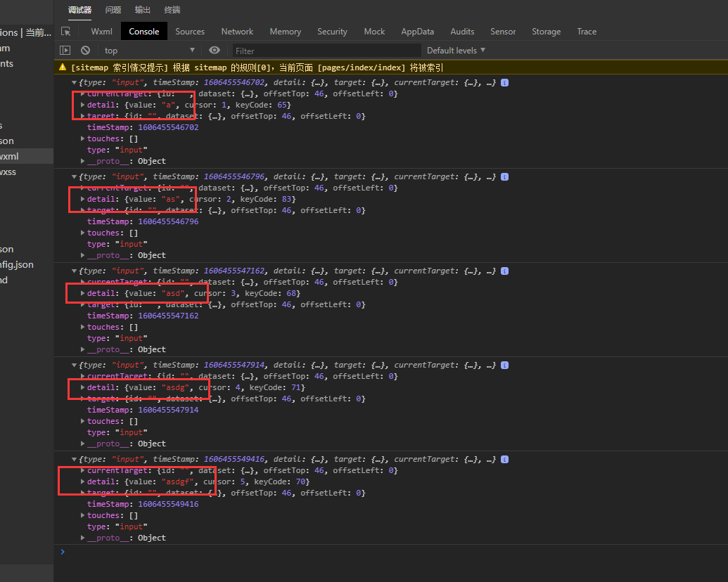The image size is (728, 582).
Task: Select the 调试器 panel tab
Action: 79,10
